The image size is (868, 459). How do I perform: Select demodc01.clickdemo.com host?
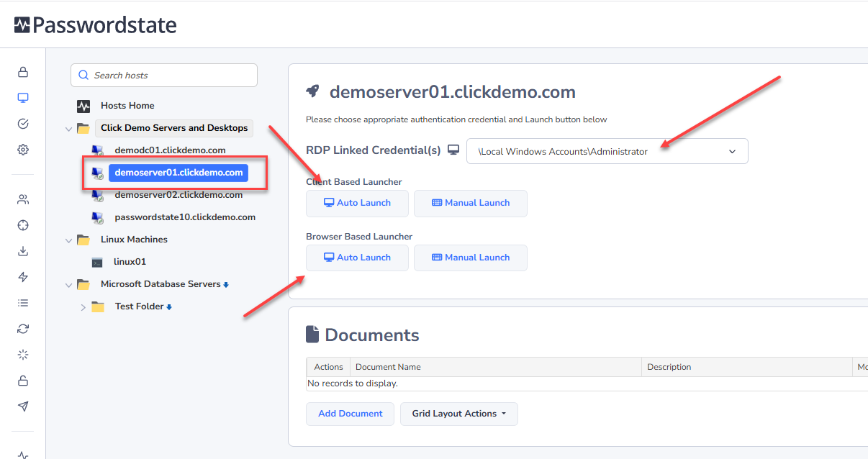[x=170, y=150]
